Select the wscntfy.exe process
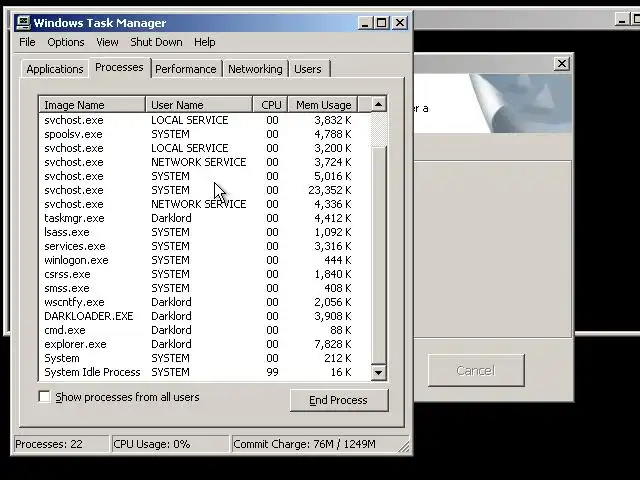This screenshot has height=480, width=640. [x=205, y=302]
